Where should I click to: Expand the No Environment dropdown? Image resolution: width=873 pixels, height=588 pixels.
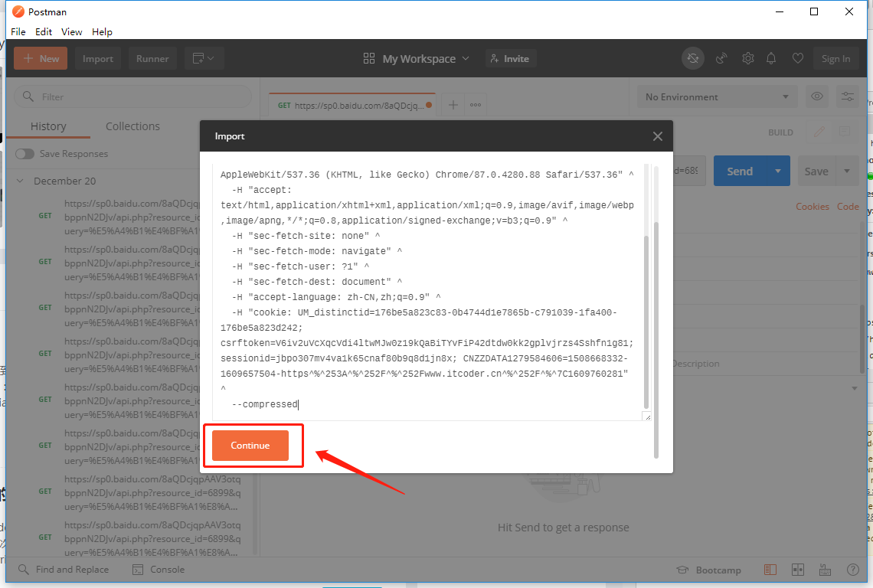pyautogui.click(x=717, y=96)
